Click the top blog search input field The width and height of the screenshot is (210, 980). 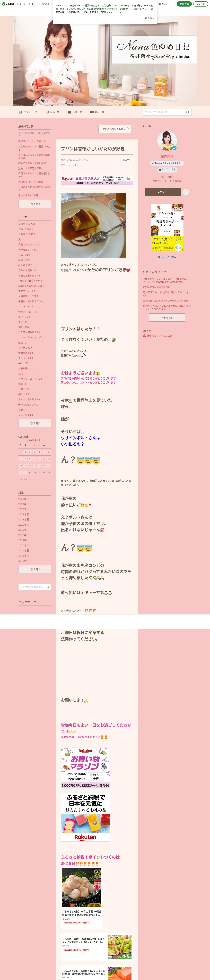[164, 112]
